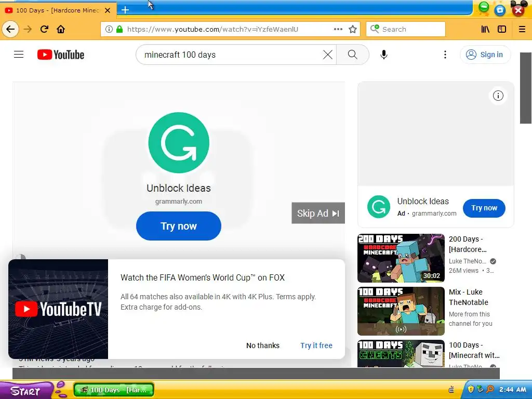
Task: Click the browser forward arrow
Action: pyautogui.click(x=28, y=29)
